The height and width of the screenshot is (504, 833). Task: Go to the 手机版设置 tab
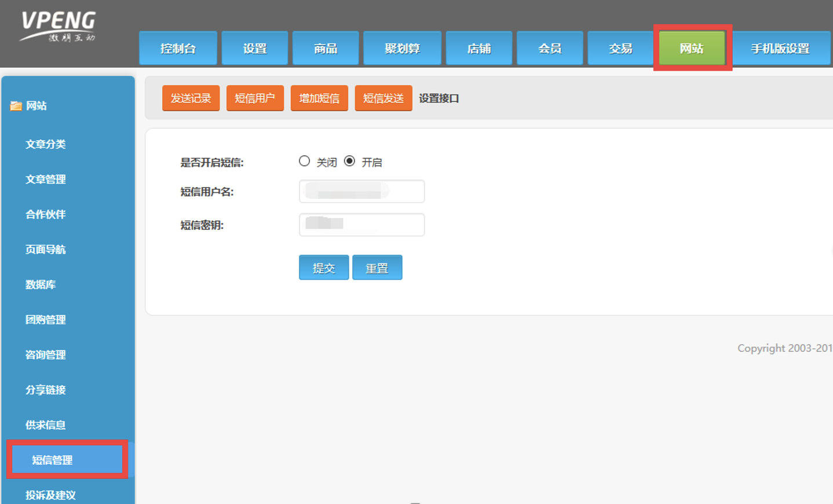[780, 49]
